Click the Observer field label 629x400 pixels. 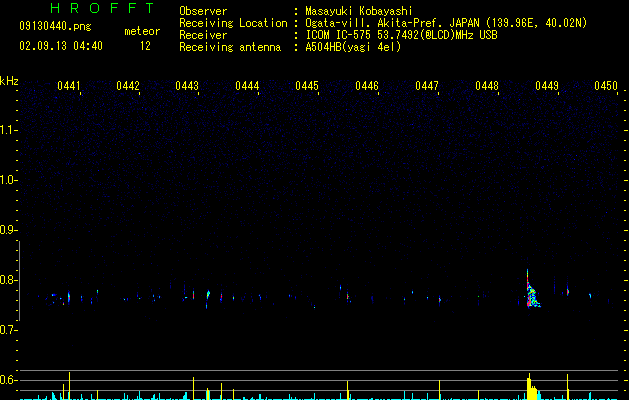(x=203, y=11)
